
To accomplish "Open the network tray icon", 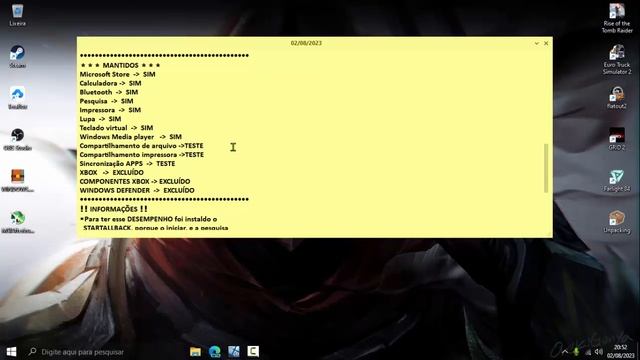I will point(588,352).
